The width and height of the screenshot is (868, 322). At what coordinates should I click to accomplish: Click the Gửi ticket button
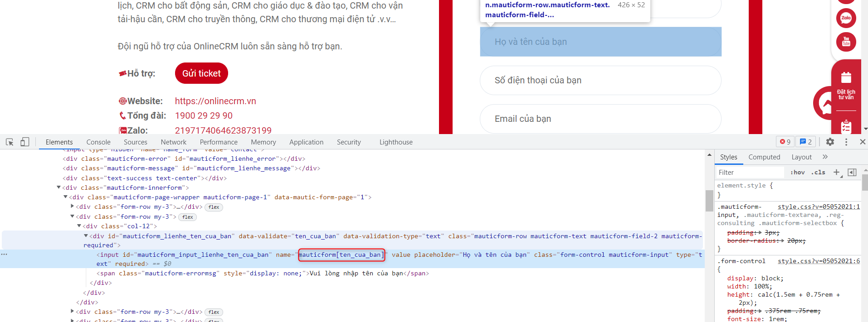[x=201, y=73]
